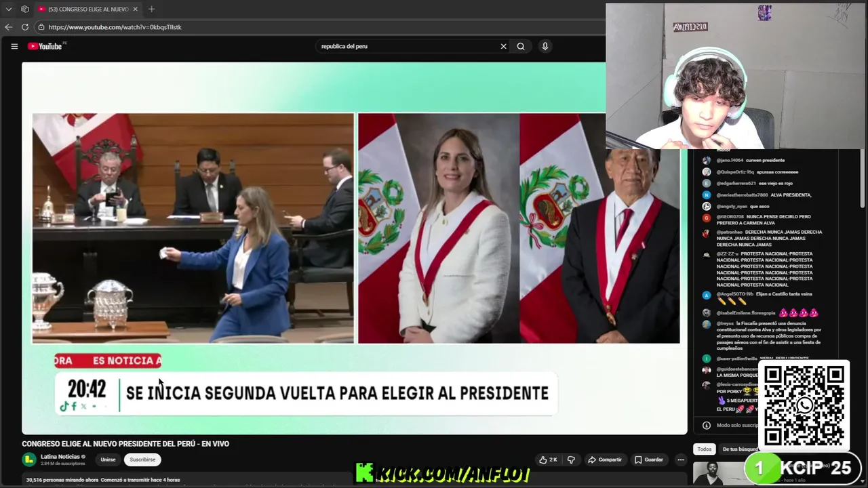The height and width of the screenshot is (488, 868).
Task: Open the browser workspaces icon
Action: [x=25, y=9]
